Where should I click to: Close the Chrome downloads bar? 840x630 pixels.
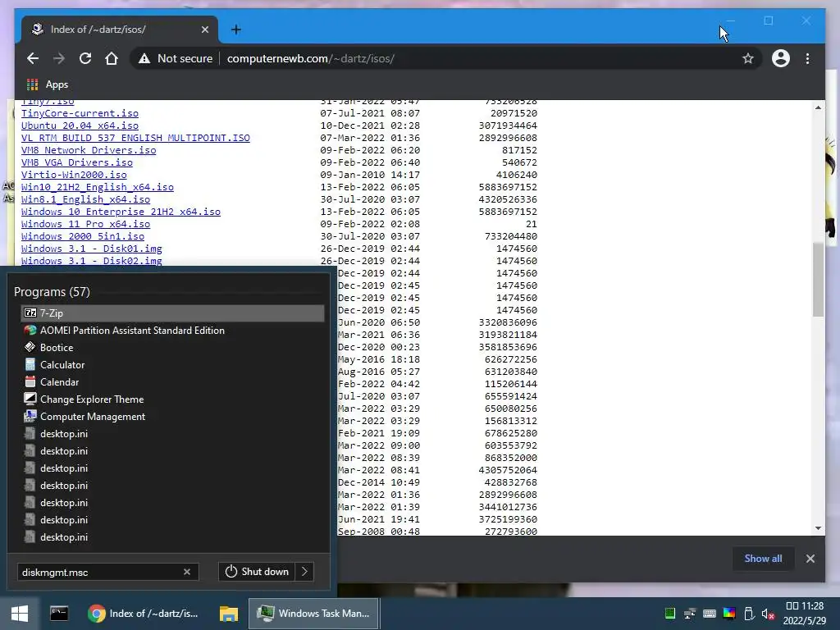pyautogui.click(x=810, y=559)
